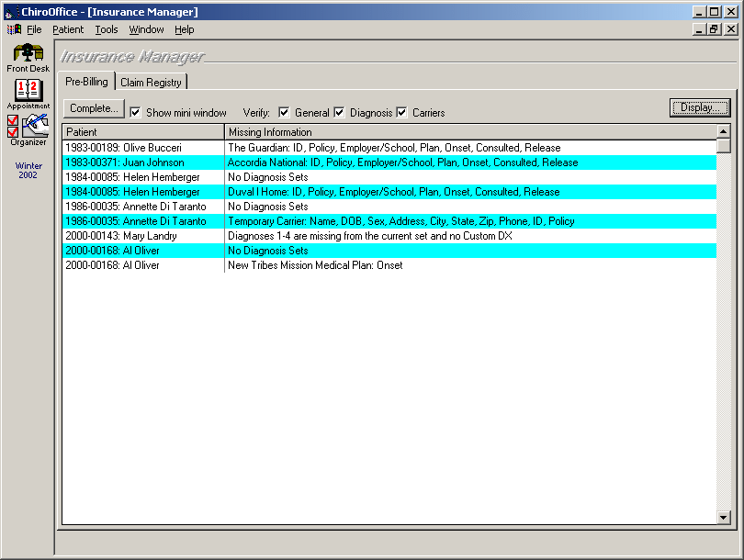Viewport: 744px width, 560px height.
Task: Switch to the Claim Registry tab
Action: tap(151, 82)
